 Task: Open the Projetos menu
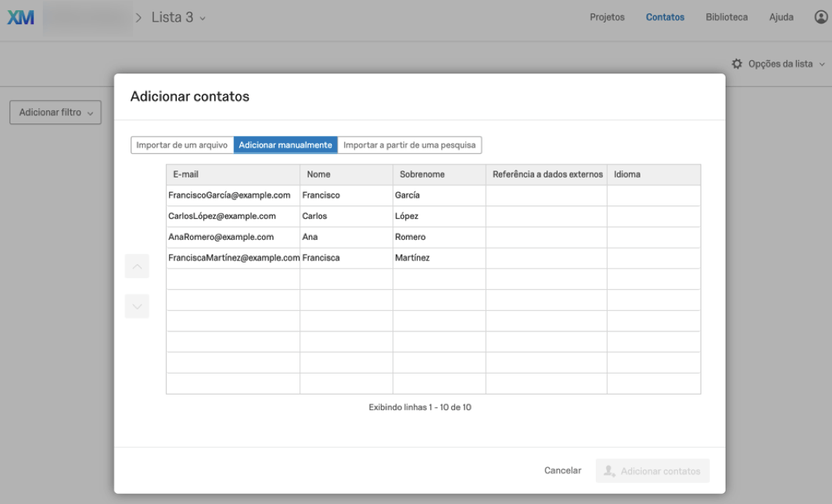pos(607,17)
